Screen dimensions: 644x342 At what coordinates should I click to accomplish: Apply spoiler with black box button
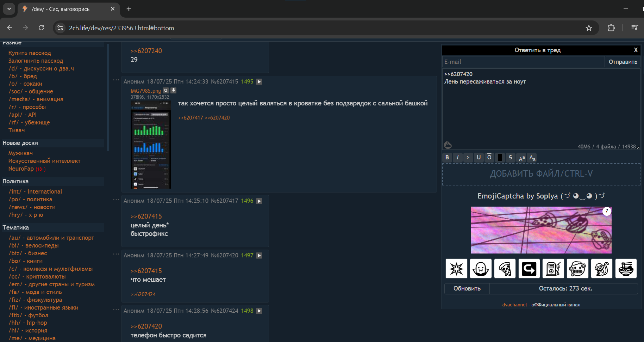click(x=500, y=158)
